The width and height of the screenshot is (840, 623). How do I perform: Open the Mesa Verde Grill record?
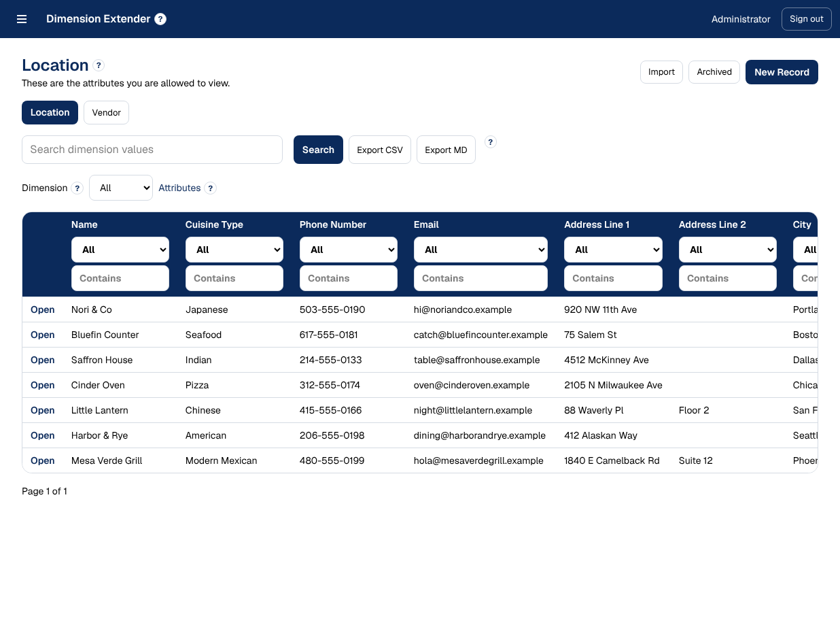pos(42,460)
